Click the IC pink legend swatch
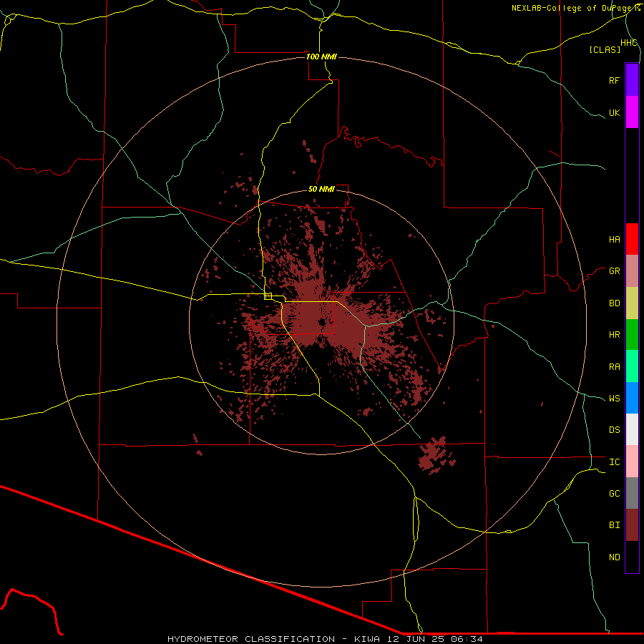This screenshot has height=644, width=644. pyautogui.click(x=632, y=462)
